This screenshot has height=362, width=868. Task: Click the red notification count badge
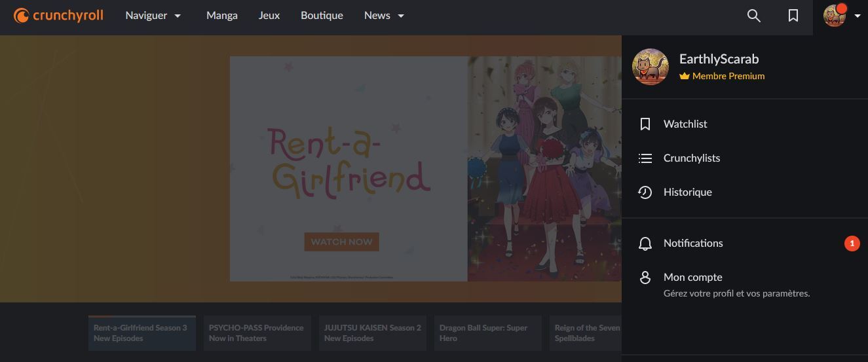[852, 244]
